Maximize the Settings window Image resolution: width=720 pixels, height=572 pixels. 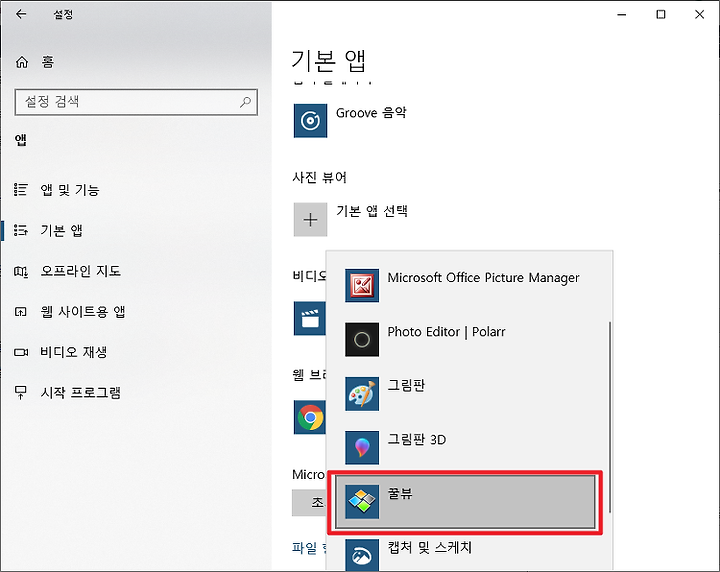pos(661,15)
